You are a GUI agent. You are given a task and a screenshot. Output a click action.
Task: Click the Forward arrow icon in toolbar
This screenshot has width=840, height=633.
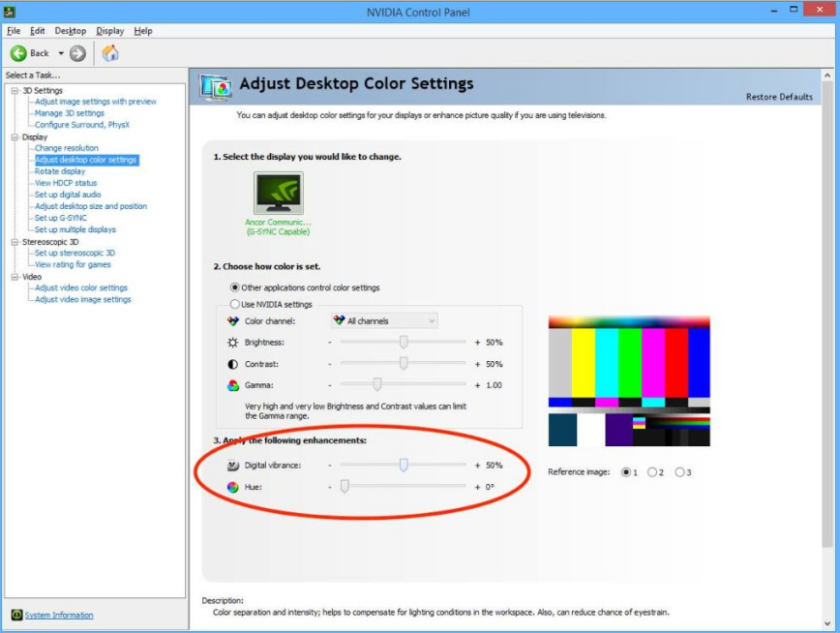coord(77,53)
